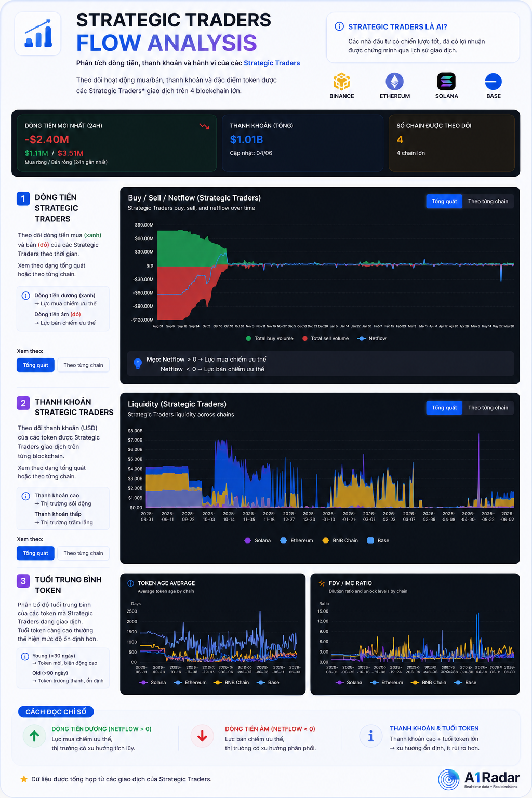This screenshot has height=798, width=532.
Task: Toggle Base in Token Age legend
Action: [268, 683]
